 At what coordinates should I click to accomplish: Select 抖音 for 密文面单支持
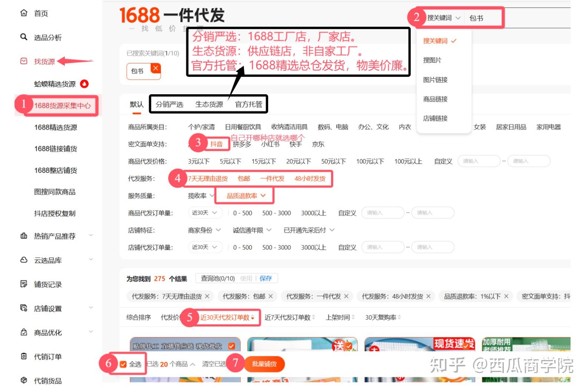(217, 144)
